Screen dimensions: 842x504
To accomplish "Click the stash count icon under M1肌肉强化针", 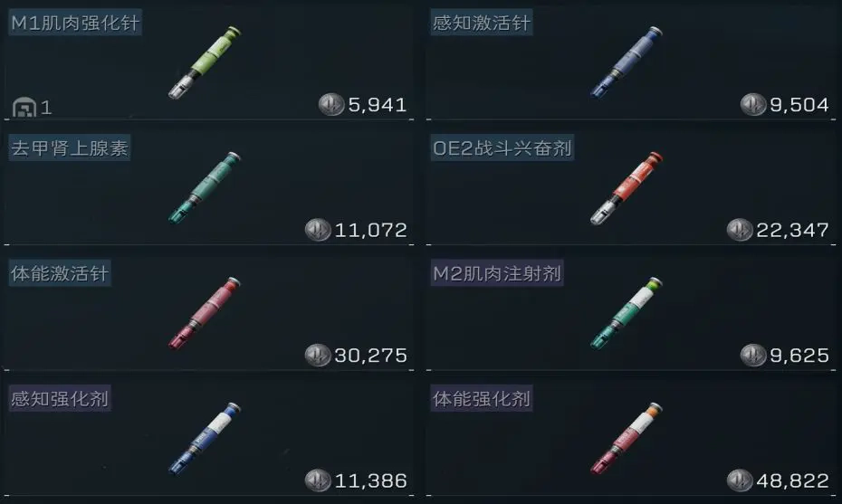I will point(24,108).
